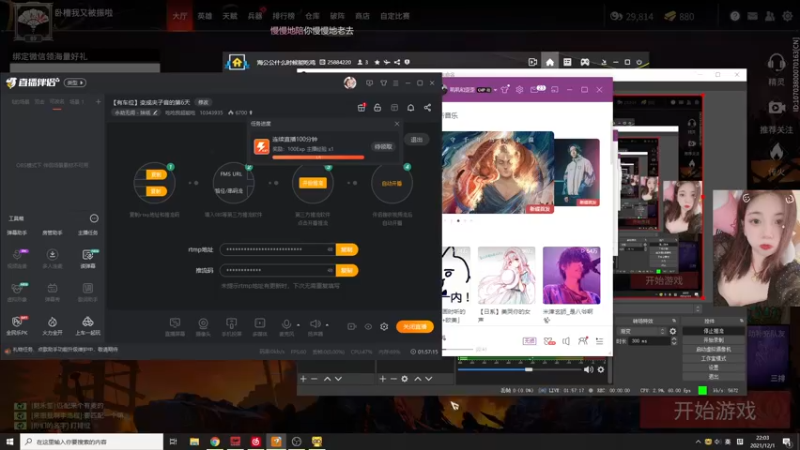The width and height of the screenshot is (800, 450).
Task: Click the orange 关闭直播 button
Action: tap(415, 327)
